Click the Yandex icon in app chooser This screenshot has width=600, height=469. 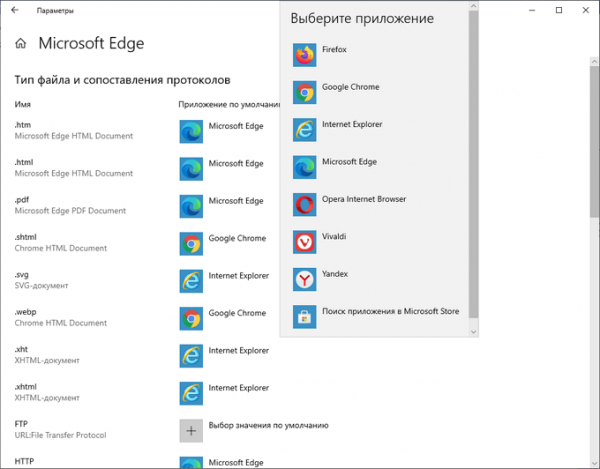tap(305, 279)
